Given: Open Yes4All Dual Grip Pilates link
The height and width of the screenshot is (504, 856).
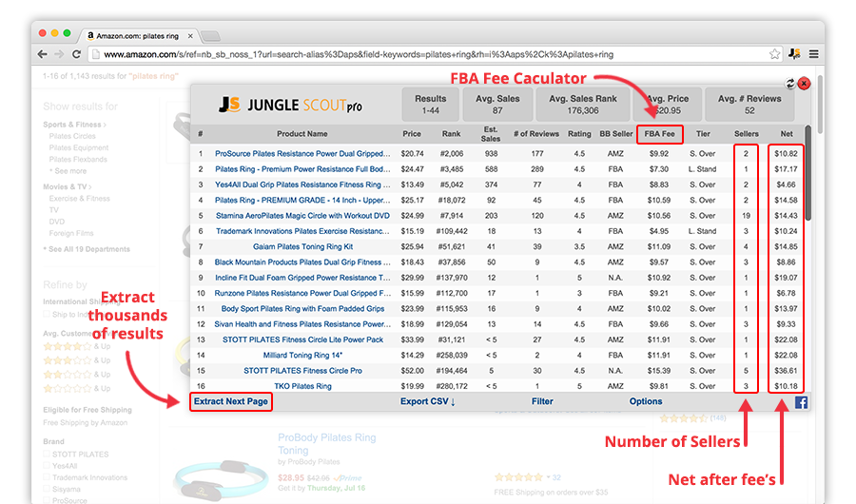Looking at the screenshot, I should (x=302, y=184).
